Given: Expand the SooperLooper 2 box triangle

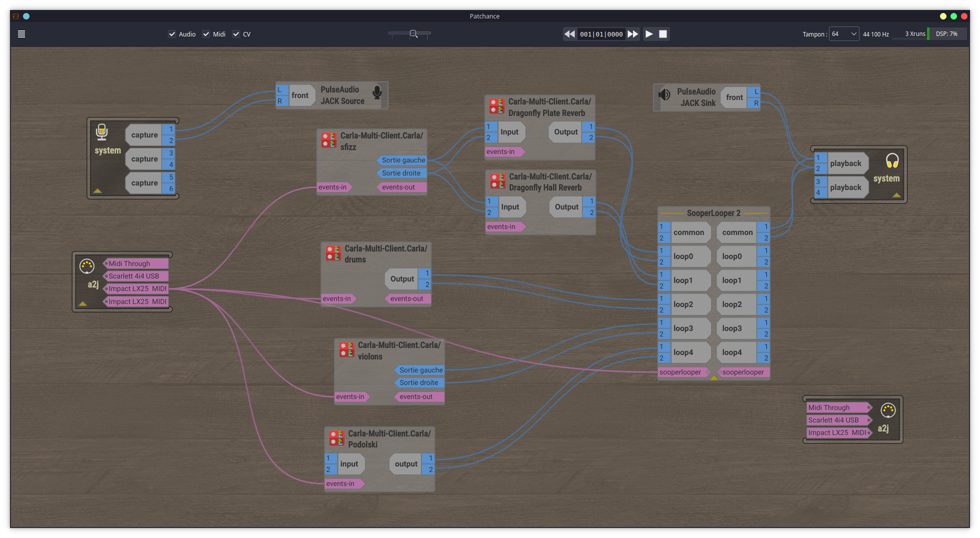Looking at the screenshot, I should (x=713, y=378).
